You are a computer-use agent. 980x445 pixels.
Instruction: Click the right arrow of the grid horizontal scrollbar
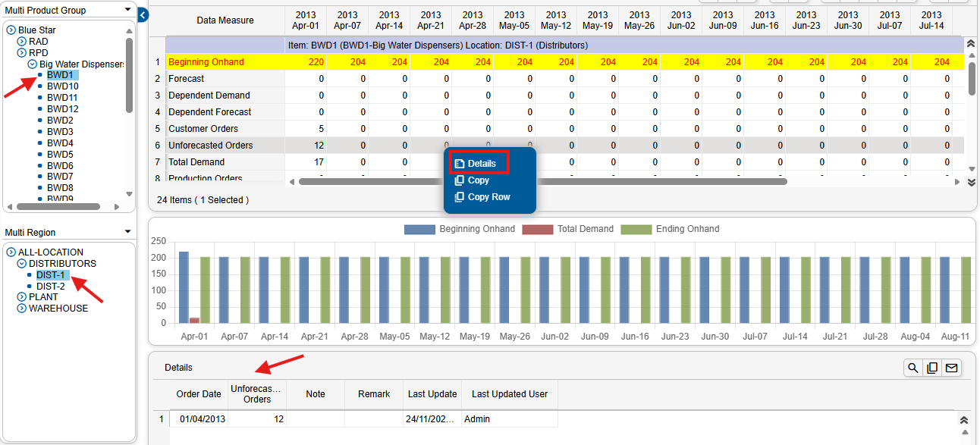coord(959,182)
